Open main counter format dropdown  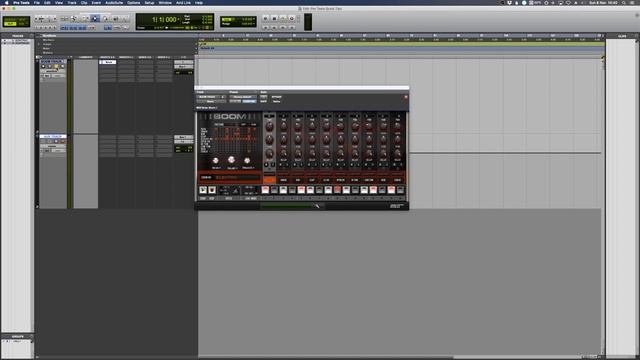coord(179,19)
